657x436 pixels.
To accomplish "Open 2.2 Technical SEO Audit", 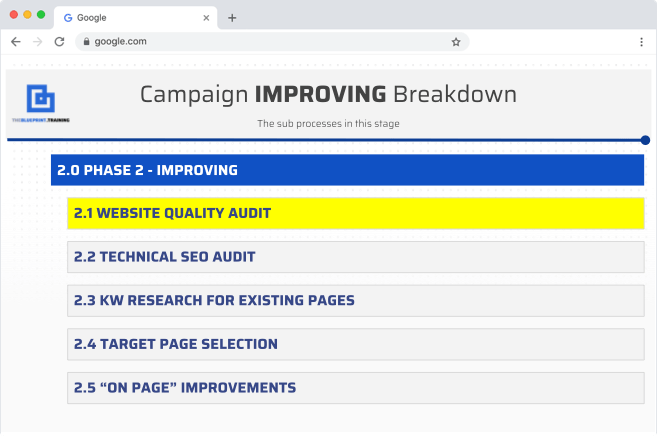I will pyautogui.click(x=355, y=257).
